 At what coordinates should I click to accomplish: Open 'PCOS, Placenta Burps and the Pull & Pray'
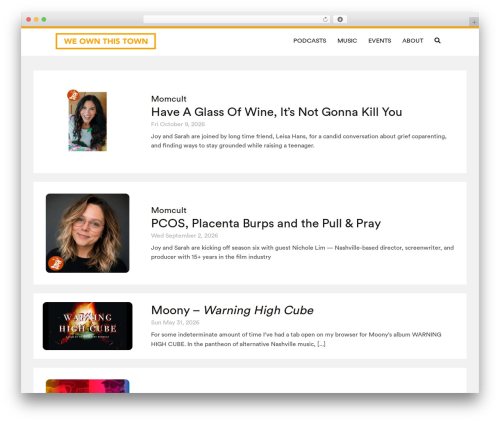pos(266,223)
